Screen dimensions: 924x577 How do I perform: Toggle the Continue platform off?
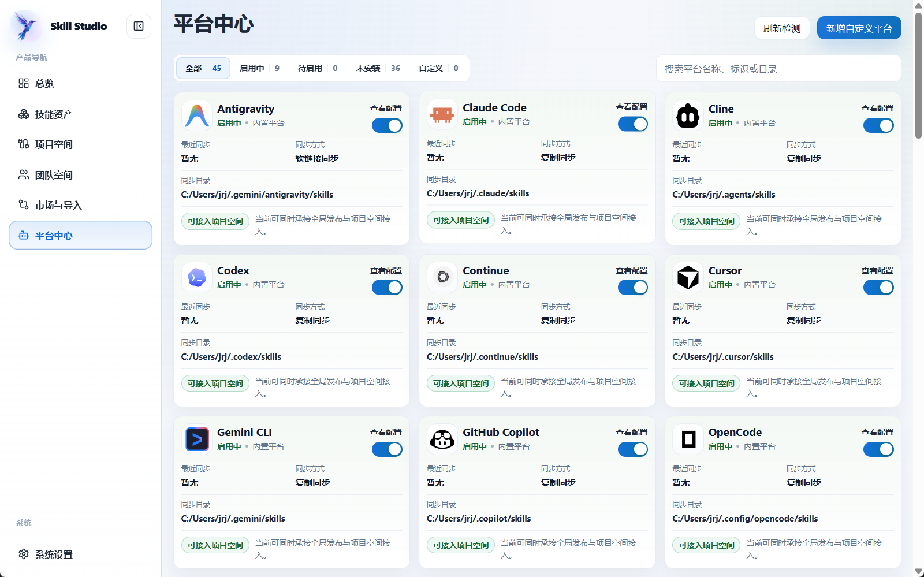(x=633, y=287)
